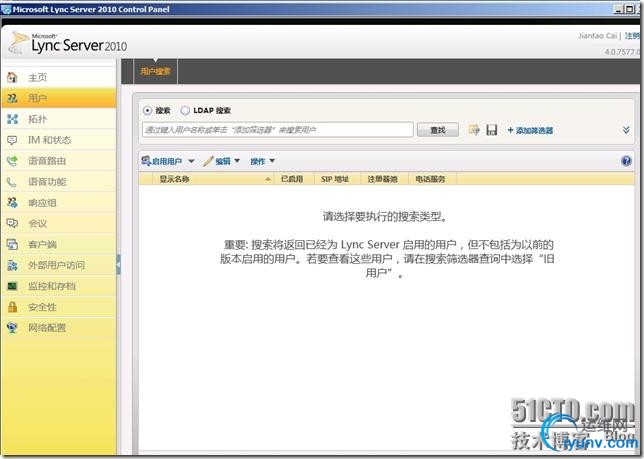The image size is (644, 459).
Task: Click the monitor icon beside 监控和存档
Action: pos(12,286)
